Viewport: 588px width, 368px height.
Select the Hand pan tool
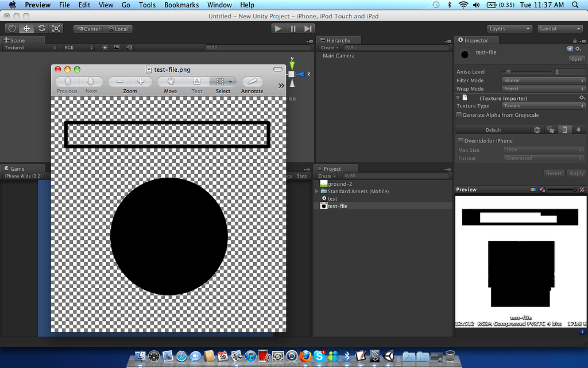[11, 28]
